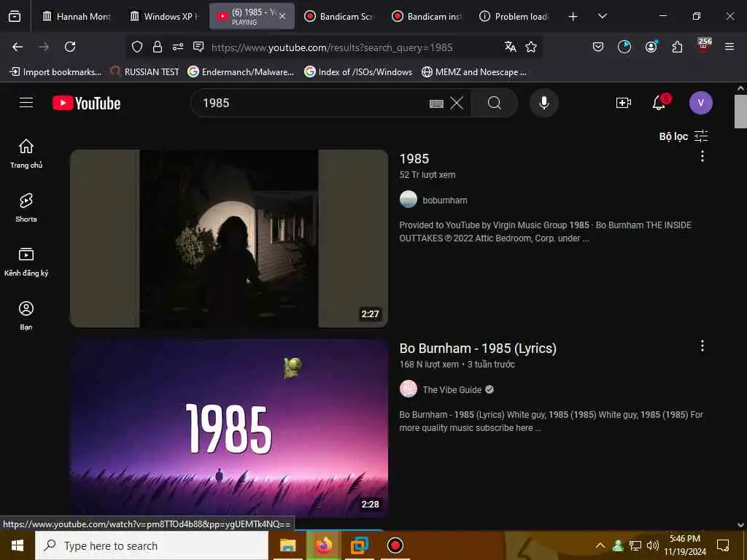Viewport: 747px width, 560px height.
Task: Open the YouTube guide hamburger menu
Action: (x=26, y=103)
